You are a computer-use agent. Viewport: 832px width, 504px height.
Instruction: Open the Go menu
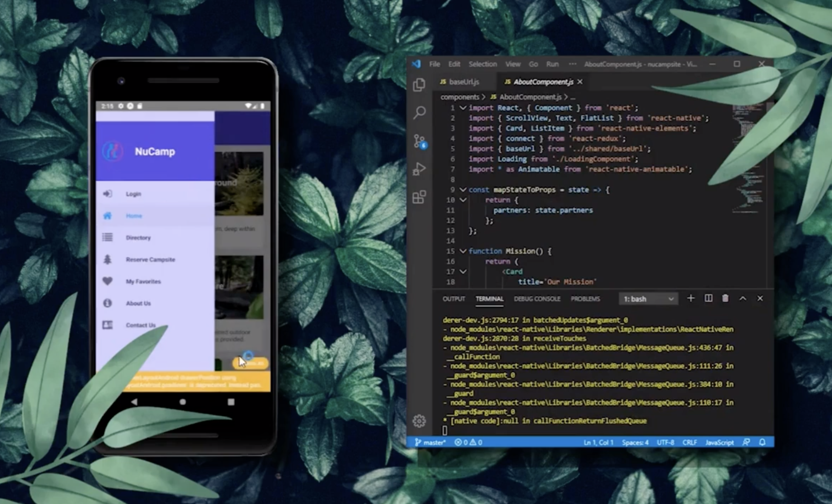533,64
